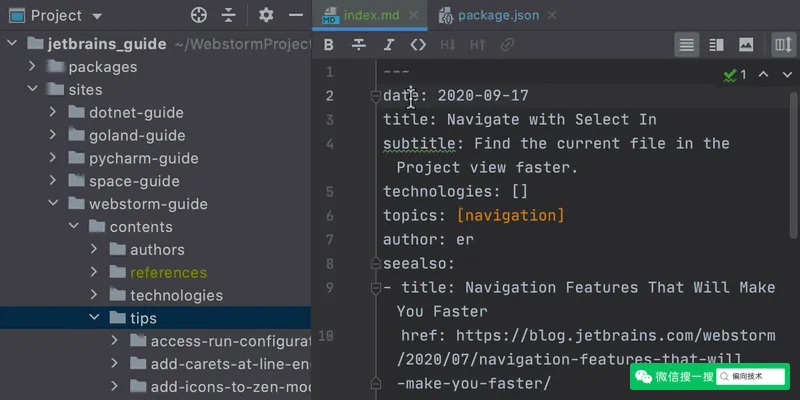Click the Project view icon
This screenshot has height=400, width=800.
[x=17, y=16]
